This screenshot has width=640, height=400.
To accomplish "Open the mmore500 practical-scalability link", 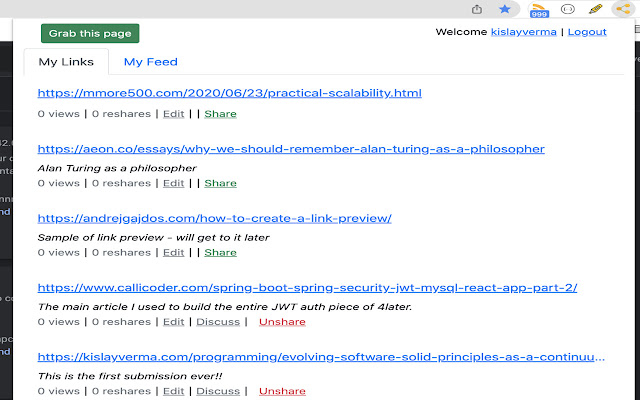I will (229, 93).
